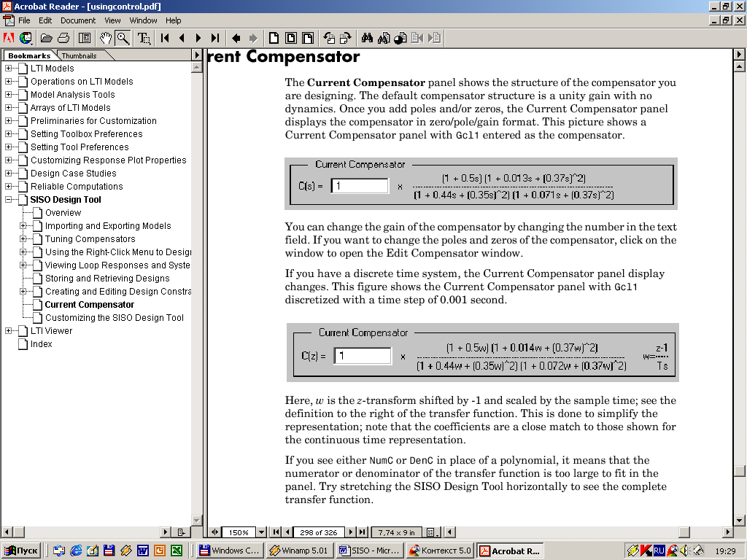Click the Adobe logo toolbar icon
This screenshot has width=747, height=560.
coord(9,38)
